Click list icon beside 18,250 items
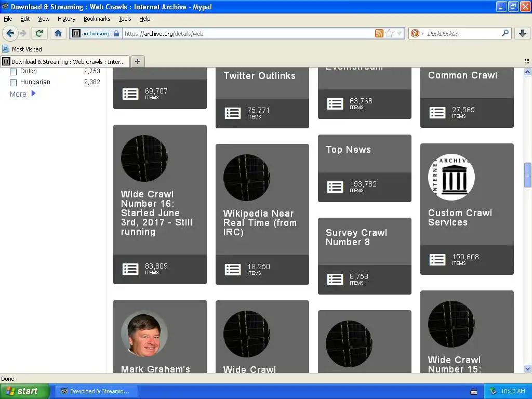This screenshot has height=399, width=532. pyautogui.click(x=233, y=270)
